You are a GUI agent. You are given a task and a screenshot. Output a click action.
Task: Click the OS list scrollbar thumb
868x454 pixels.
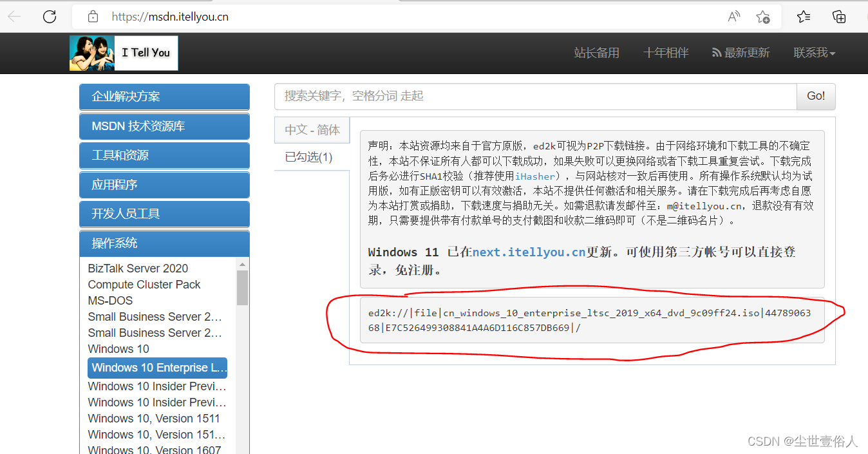242,287
